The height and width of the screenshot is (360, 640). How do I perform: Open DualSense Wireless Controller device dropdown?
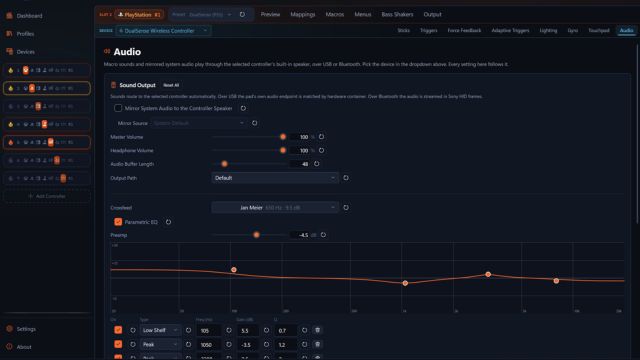(x=163, y=31)
